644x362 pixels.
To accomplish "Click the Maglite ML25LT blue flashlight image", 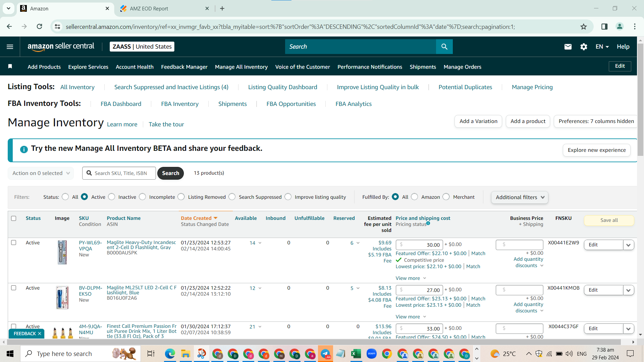I will (x=62, y=297).
